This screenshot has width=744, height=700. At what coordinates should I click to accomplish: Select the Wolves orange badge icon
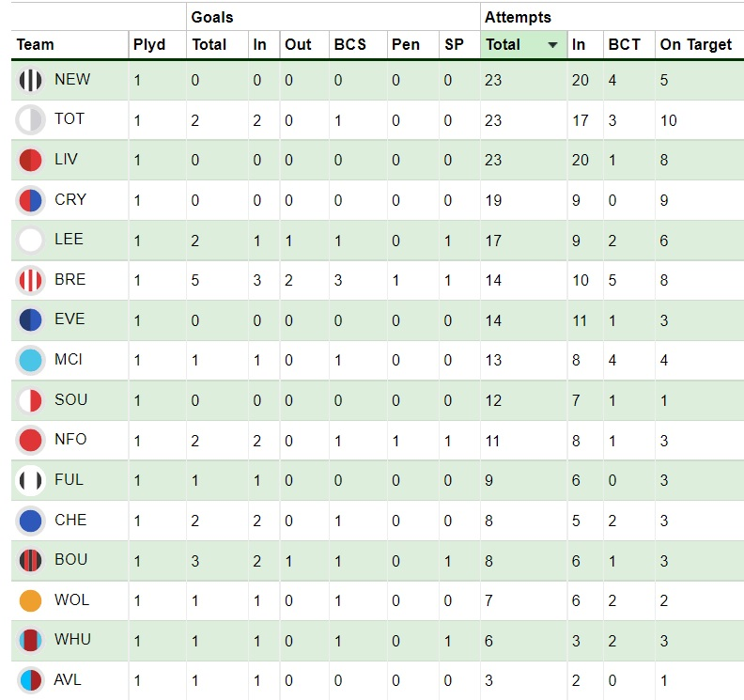[x=30, y=600]
